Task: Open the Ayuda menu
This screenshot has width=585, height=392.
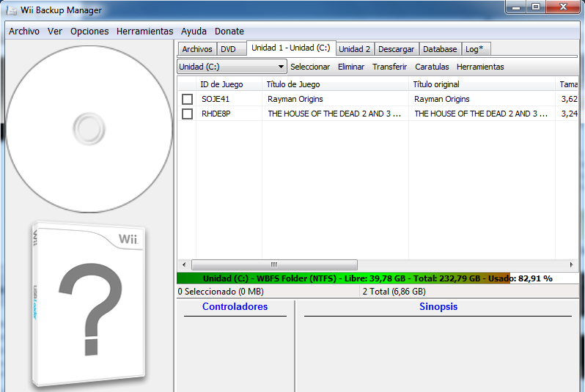Action: 194,32
